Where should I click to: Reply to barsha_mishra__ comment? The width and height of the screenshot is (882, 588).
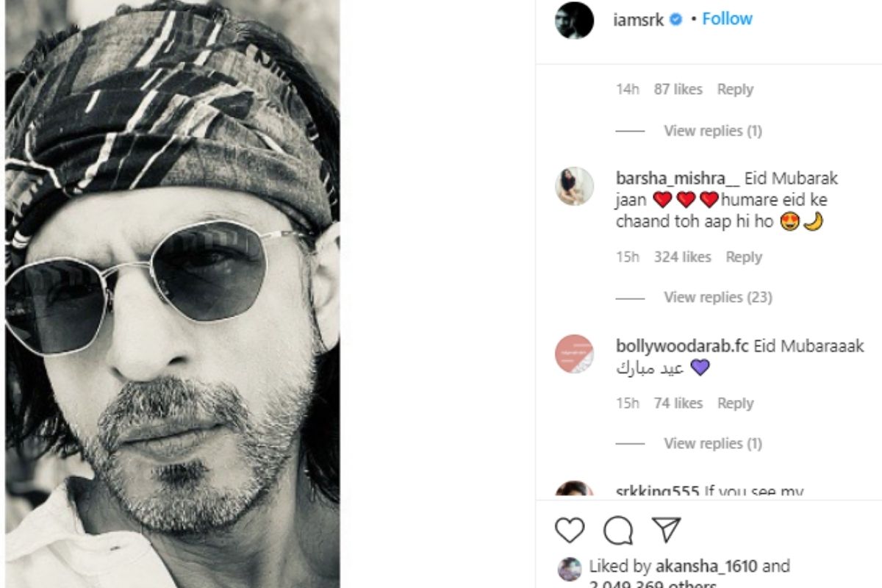click(x=744, y=257)
